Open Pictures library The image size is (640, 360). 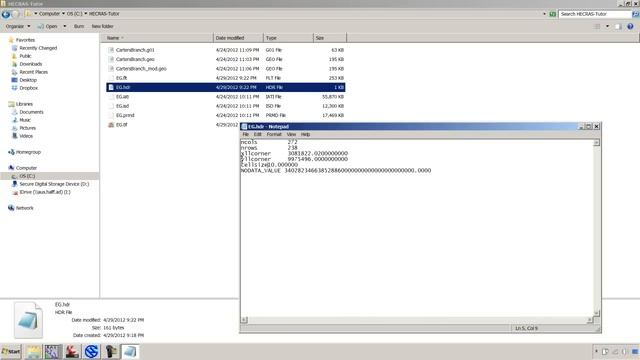point(27,128)
